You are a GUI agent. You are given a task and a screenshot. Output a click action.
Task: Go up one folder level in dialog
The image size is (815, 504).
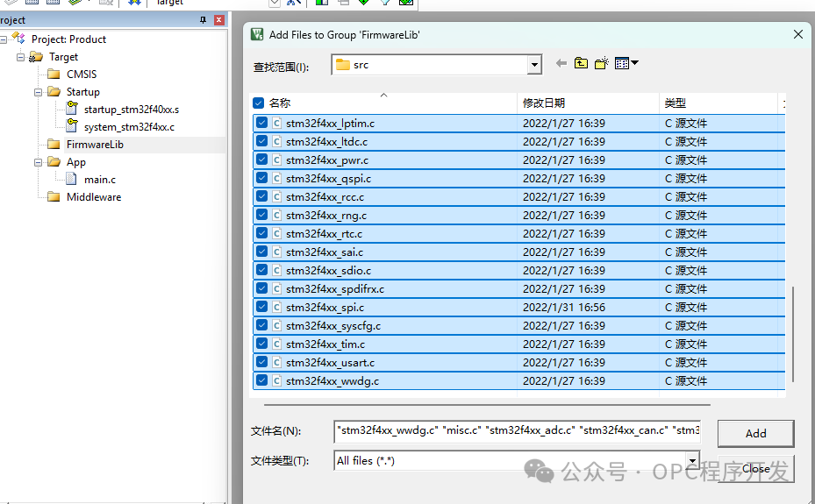point(581,63)
